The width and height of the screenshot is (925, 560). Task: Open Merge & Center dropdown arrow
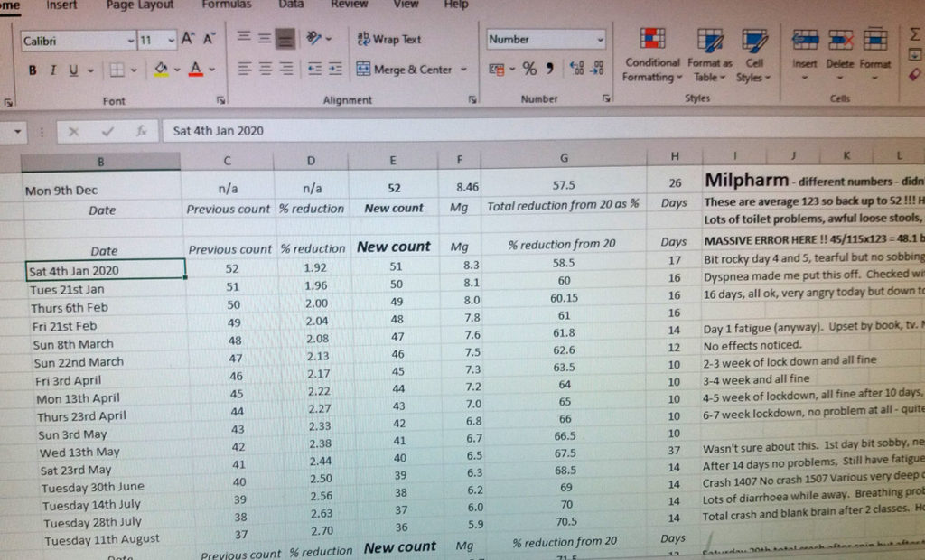click(x=463, y=70)
